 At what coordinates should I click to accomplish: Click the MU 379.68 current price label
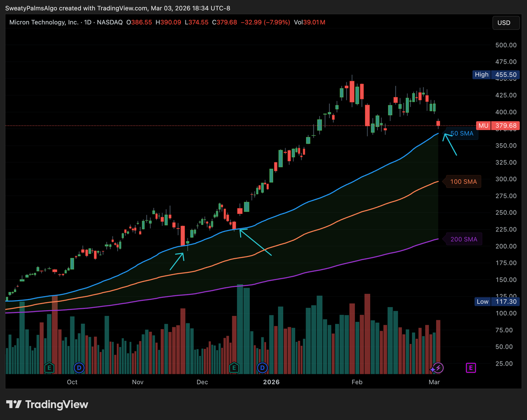pyautogui.click(x=498, y=126)
